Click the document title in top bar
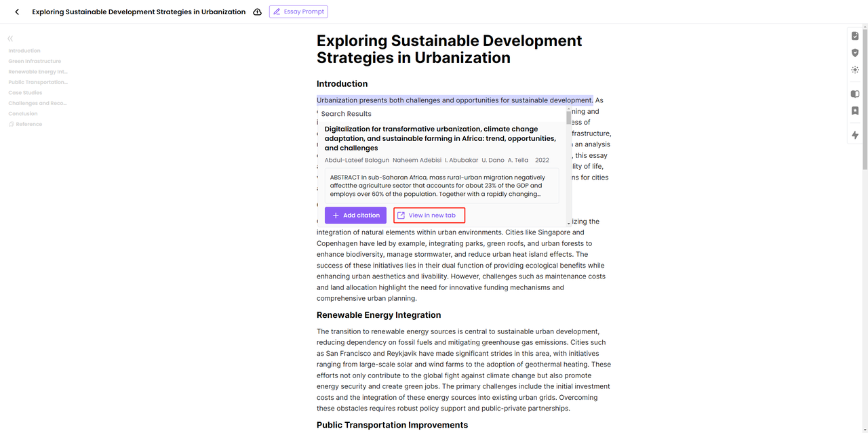This screenshot has width=868, height=433. (x=139, y=12)
